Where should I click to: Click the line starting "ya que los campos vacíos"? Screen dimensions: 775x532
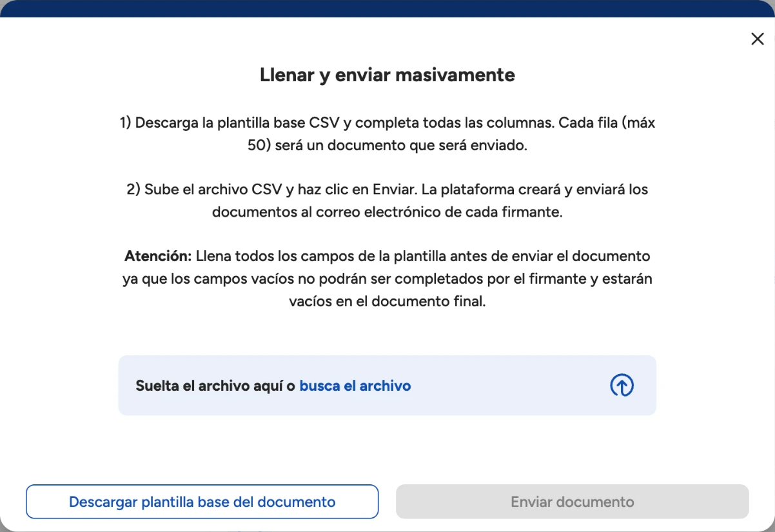(387, 279)
